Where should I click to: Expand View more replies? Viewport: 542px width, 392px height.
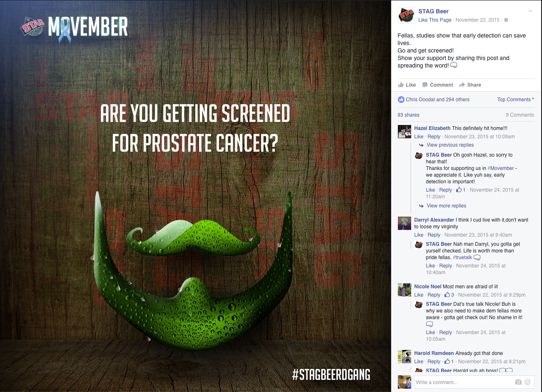[447, 206]
